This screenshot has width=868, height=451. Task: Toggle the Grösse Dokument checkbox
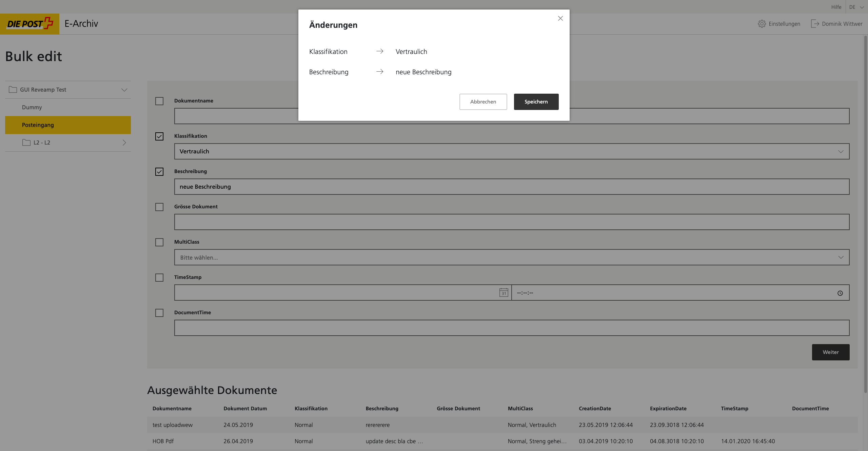pyautogui.click(x=159, y=207)
